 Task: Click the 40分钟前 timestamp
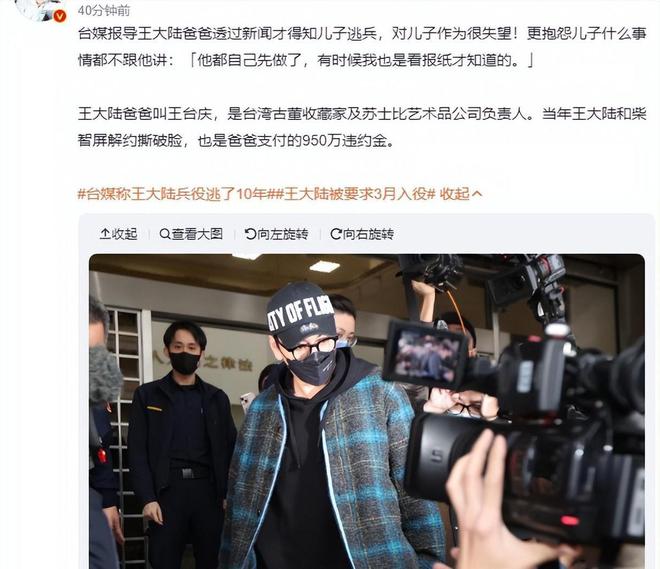pos(104,10)
